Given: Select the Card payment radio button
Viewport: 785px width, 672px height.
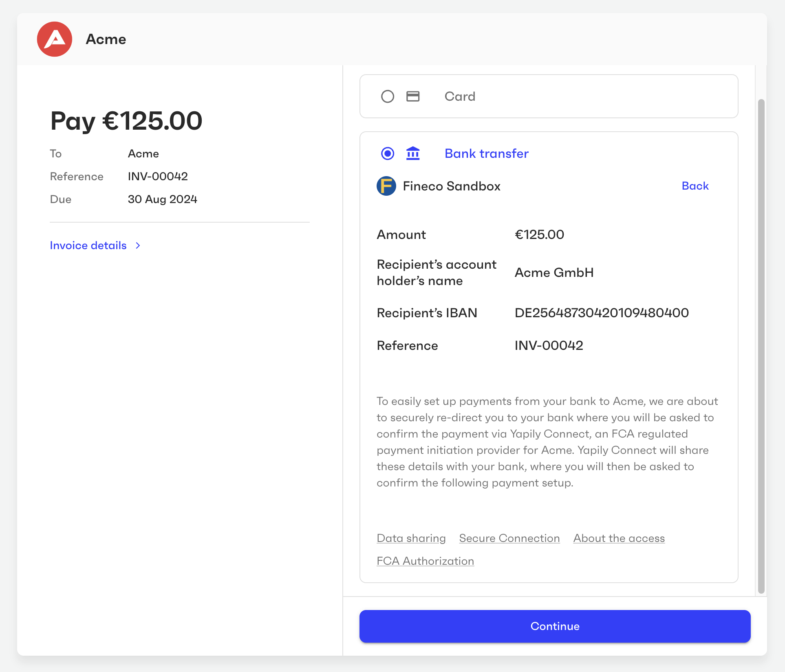Looking at the screenshot, I should (x=387, y=96).
